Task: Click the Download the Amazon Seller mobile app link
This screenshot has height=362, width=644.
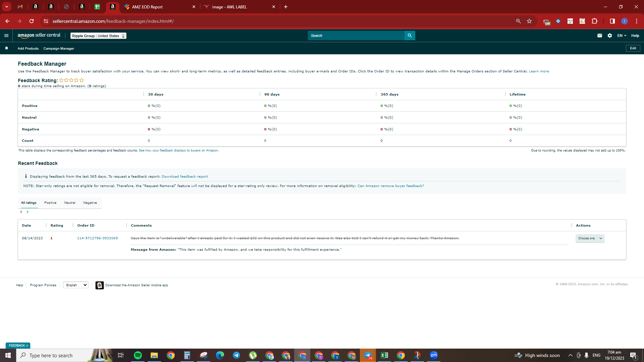Action: (137, 285)
